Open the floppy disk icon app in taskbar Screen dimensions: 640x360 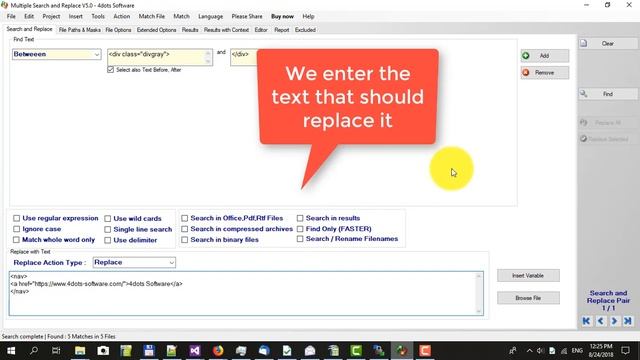click(149, 351)
